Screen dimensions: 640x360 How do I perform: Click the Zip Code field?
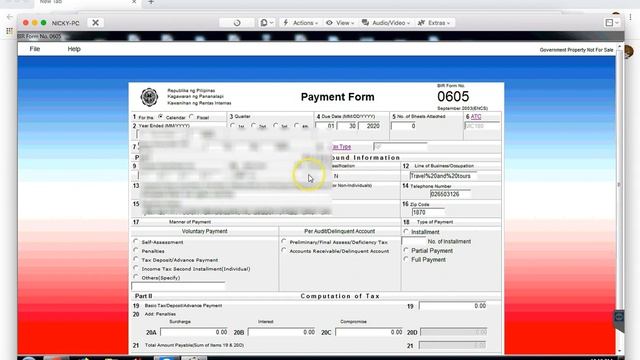pyautogui.click(x=428, y=212)
